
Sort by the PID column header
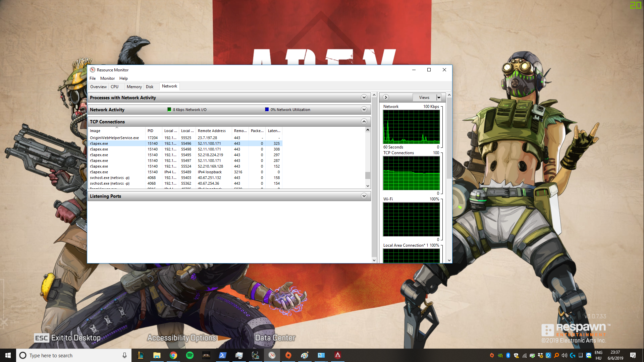click(154, 131)
